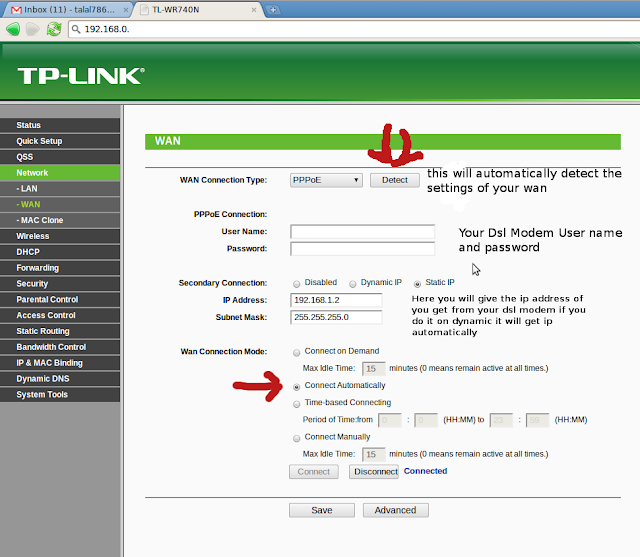Click the Password field
Screen dimensions: 640x557
362,249
